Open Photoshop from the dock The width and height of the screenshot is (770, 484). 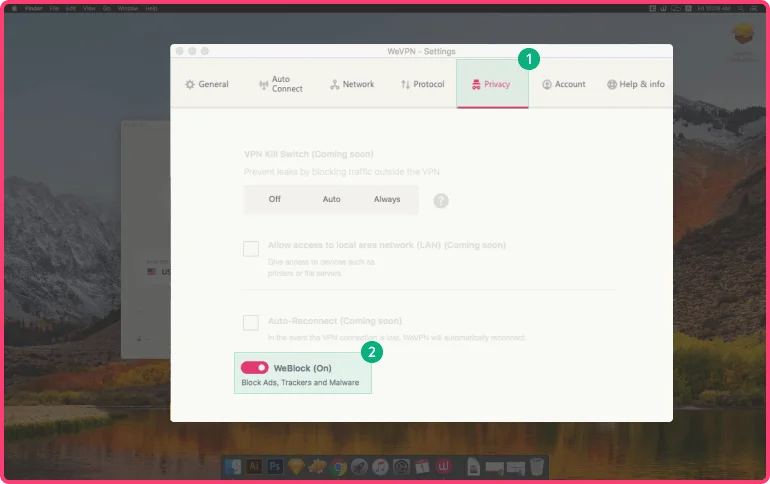tap(275, 467)
